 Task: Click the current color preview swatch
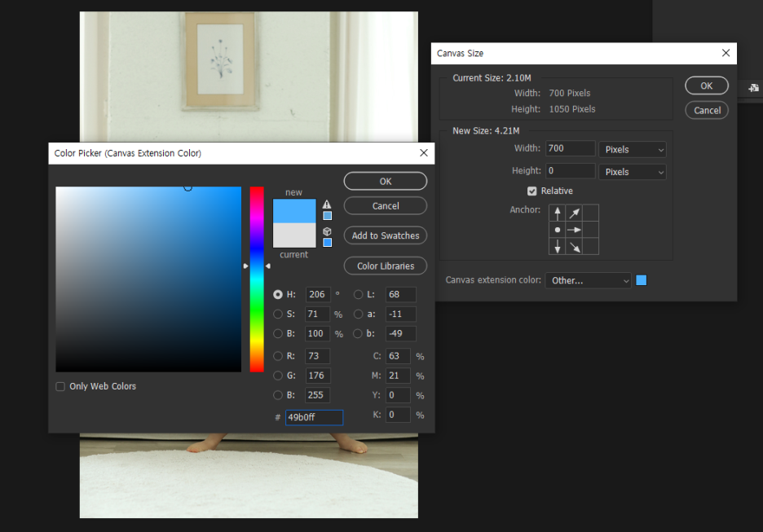294,235
